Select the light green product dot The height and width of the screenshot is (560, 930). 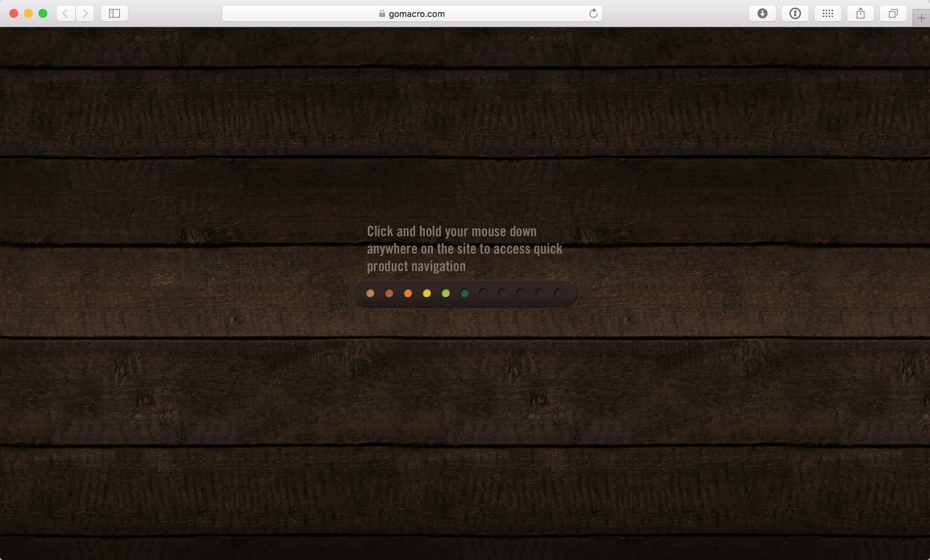point(445,293)
